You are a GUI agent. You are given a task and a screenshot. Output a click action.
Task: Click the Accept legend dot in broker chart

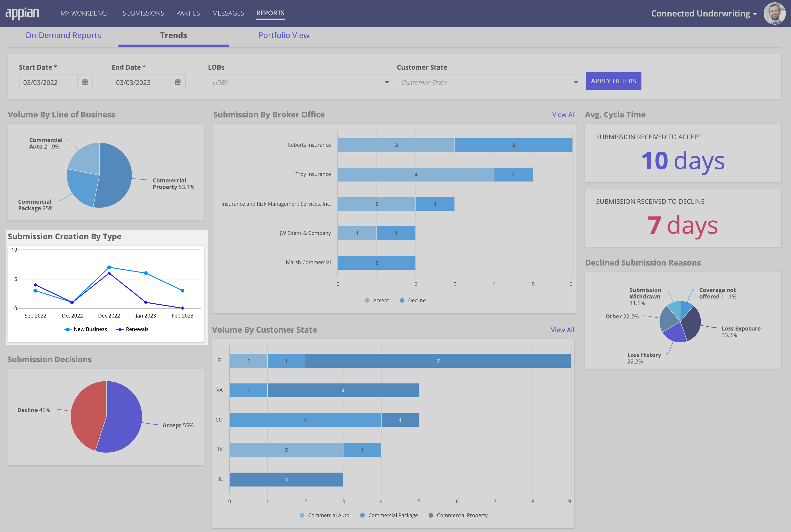(367, 300)
